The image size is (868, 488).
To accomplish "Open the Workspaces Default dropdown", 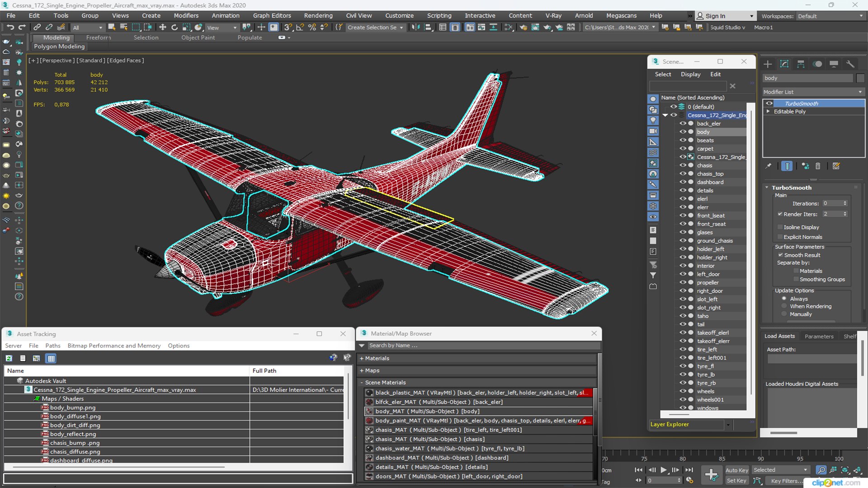I will point(830,16).
